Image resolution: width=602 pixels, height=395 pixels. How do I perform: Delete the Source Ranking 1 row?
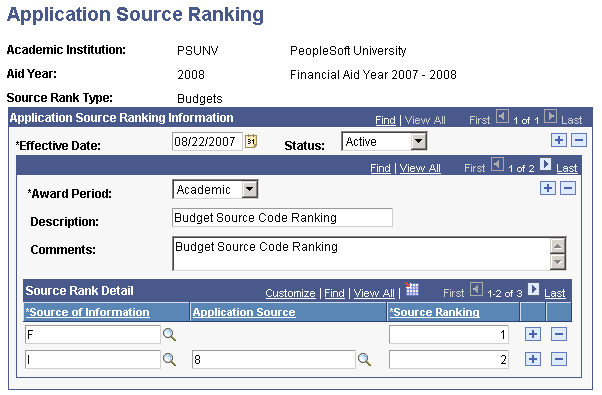[x=559, y=334]
